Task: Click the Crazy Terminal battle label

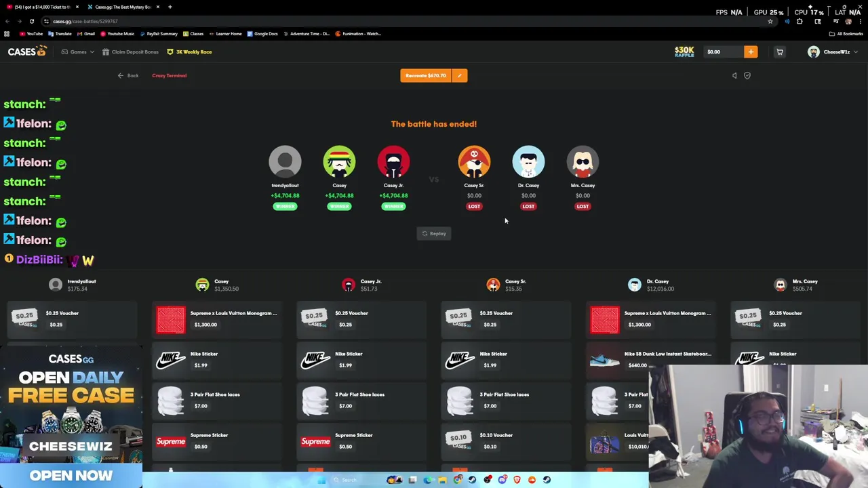Action: 169,75
